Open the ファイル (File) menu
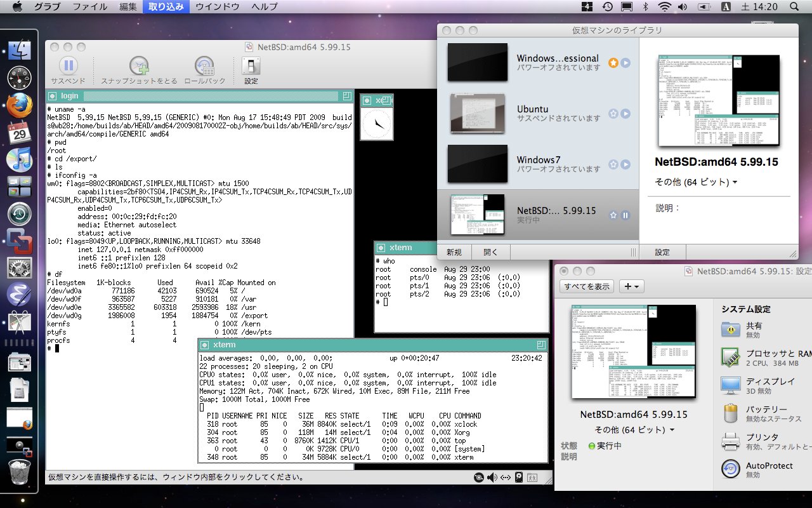 [90, 7]
